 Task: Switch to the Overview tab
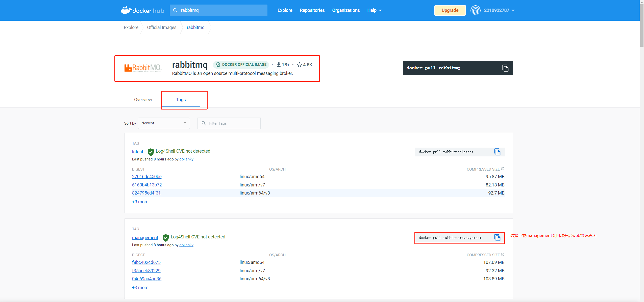(x=143, y=100)
